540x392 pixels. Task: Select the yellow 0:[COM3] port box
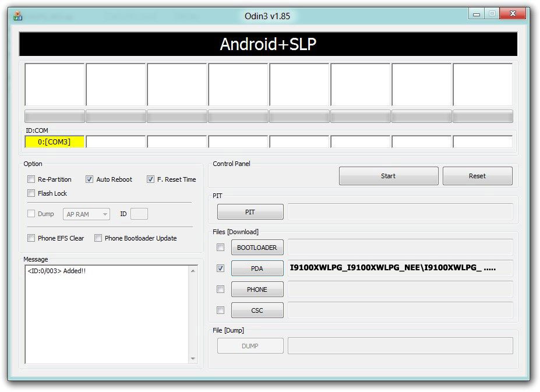[54, 142]
